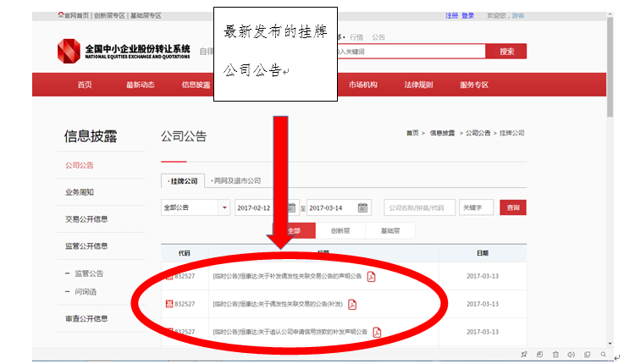Viewport: 624px width, 364px height.
Task: Click the NEEQ red logo icon
Action: click(x=69, y=51)
